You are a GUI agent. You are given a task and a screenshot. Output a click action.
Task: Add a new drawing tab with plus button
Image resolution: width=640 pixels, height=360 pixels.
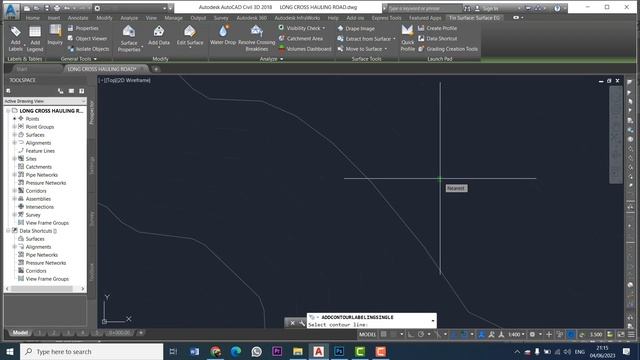point(156,69)
